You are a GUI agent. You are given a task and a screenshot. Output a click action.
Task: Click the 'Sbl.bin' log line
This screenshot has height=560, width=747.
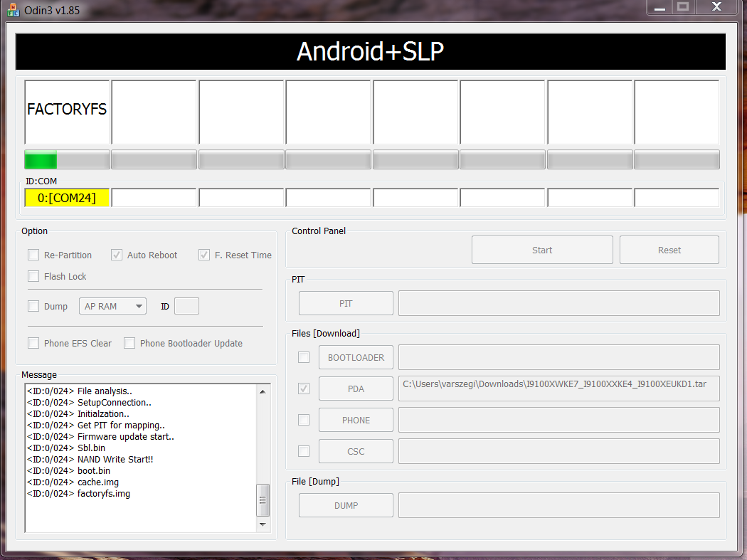point(66,448)
